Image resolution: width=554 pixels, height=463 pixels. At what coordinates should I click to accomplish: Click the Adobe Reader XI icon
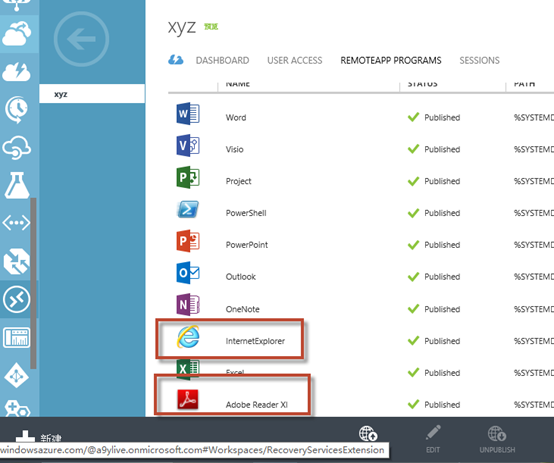point(188,399)
